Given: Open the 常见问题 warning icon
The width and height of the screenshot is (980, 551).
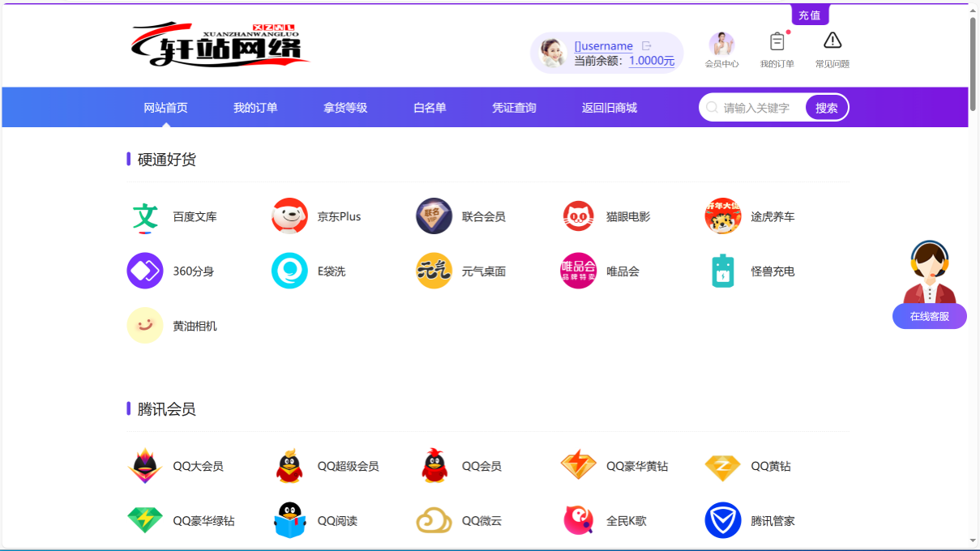Looking at the screenshot, I should click(832, 41).
